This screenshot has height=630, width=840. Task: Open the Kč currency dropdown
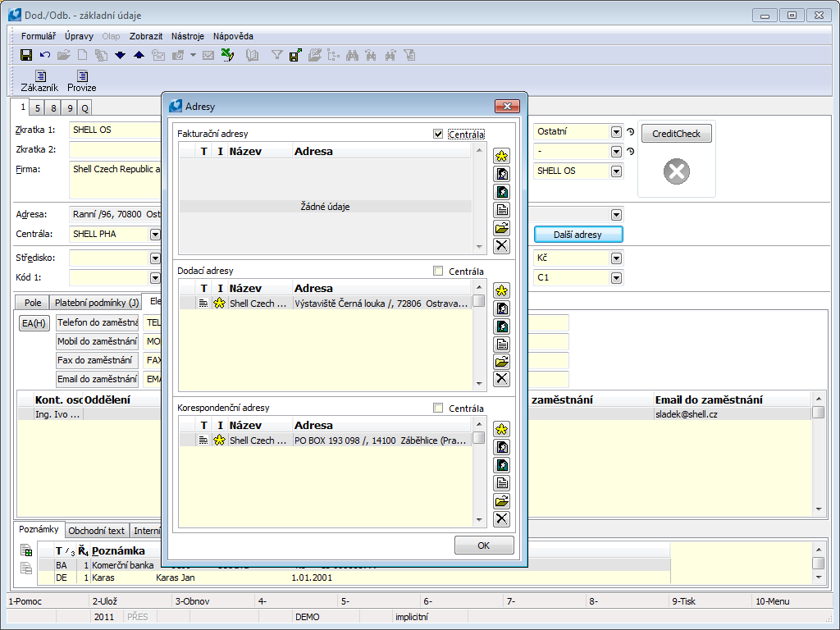click(616, 258)
